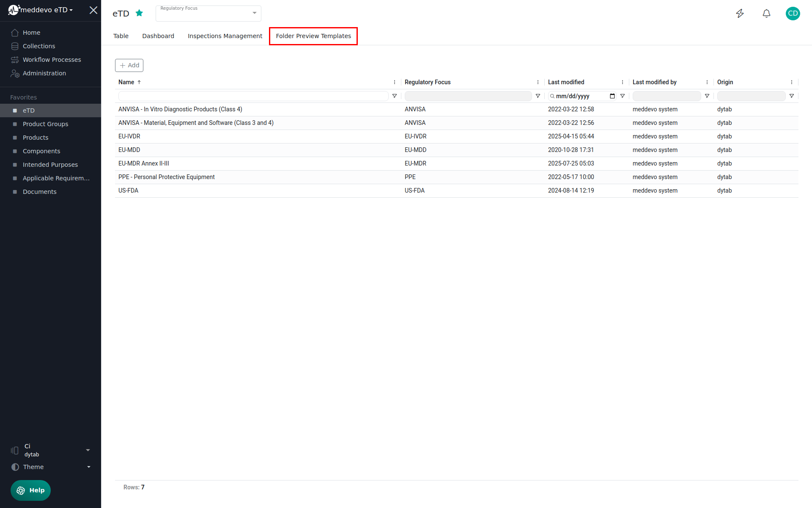Close the sidebar with X icon

93,10
